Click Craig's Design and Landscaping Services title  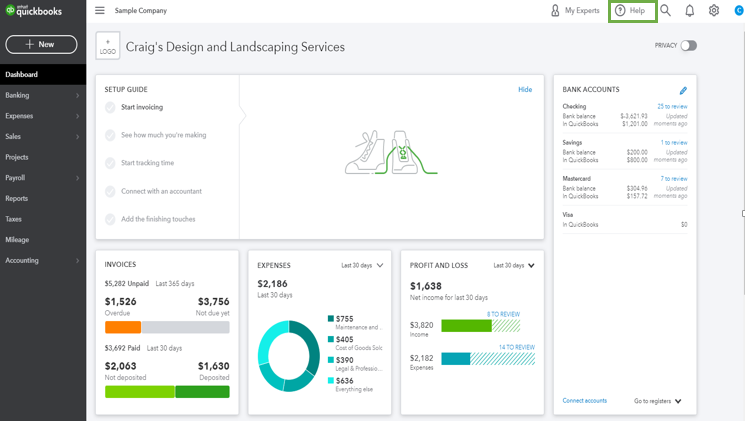pos(235,47)
